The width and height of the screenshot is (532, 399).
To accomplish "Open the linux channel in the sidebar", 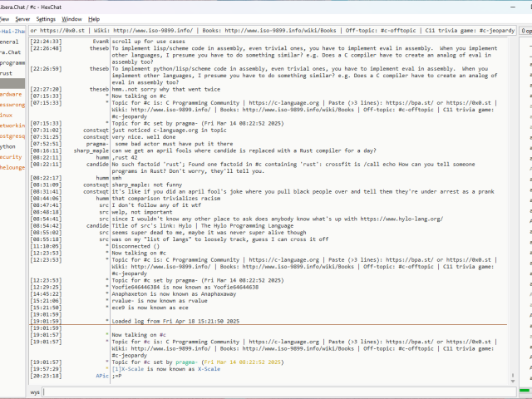I will pyautogui.click(x=7, y=115).
